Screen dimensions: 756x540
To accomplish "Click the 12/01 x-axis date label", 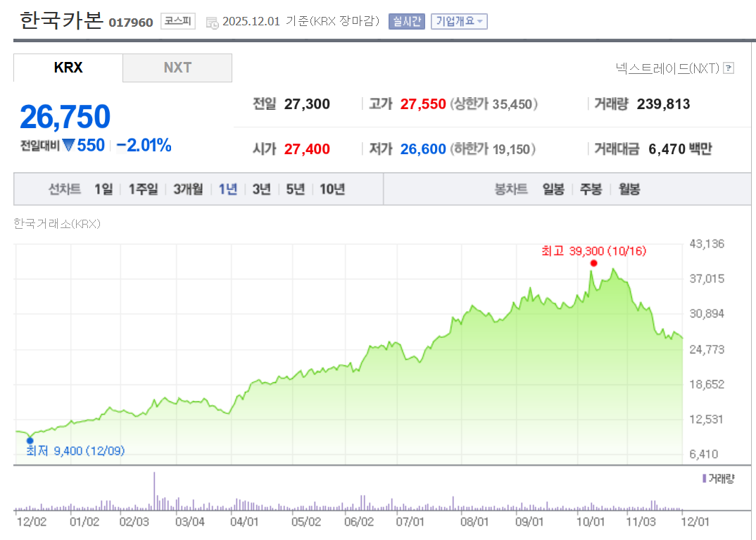I will [x=695, y=522].
